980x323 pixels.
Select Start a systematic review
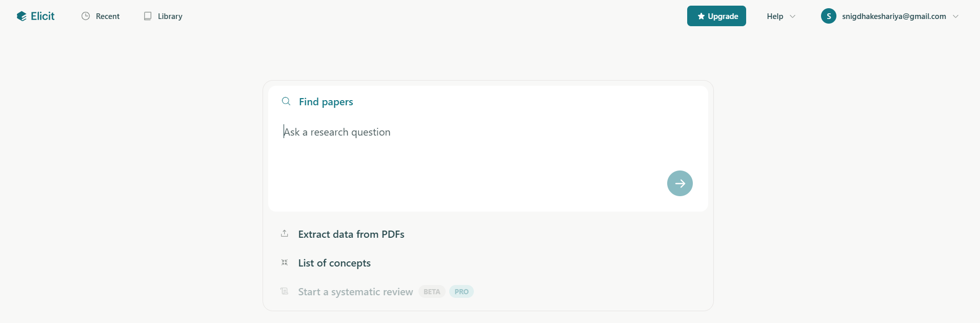click(355, 292)
